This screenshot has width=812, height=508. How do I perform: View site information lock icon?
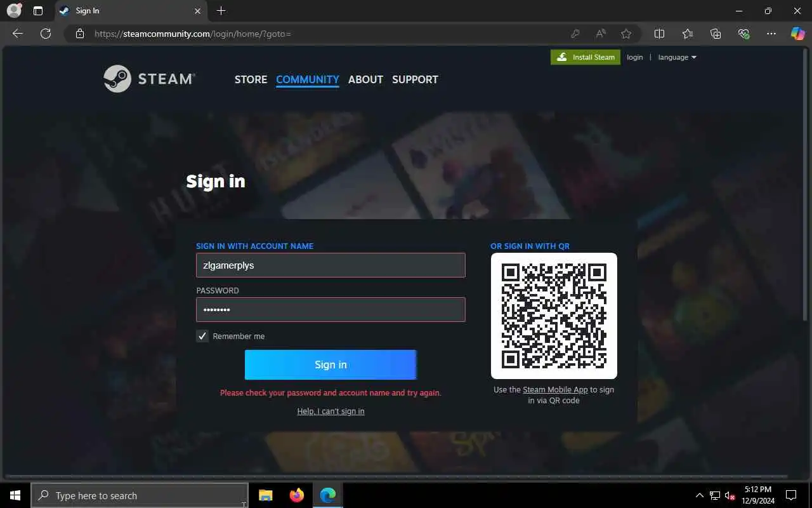coord(79,34)
